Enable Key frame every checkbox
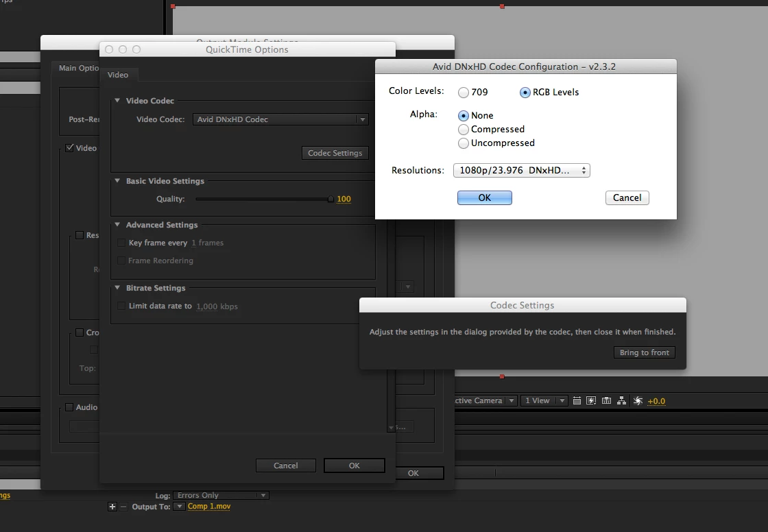Viewport: 768px width, 532px height. tap(121, 243)
